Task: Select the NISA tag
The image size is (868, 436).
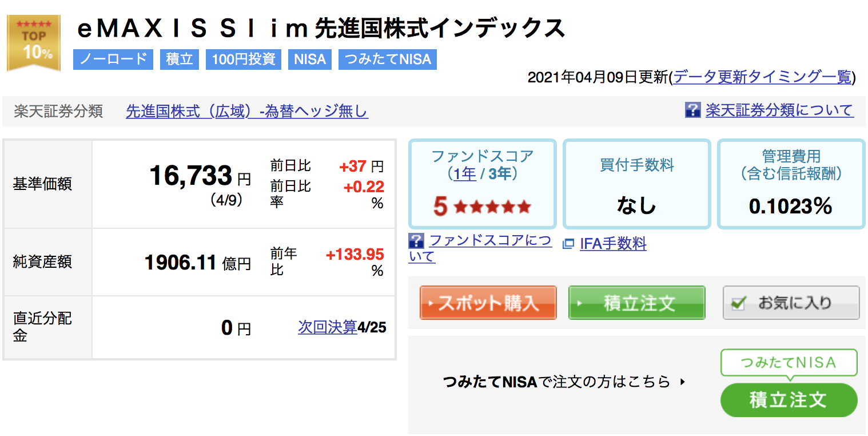Action: click(310, 60)
